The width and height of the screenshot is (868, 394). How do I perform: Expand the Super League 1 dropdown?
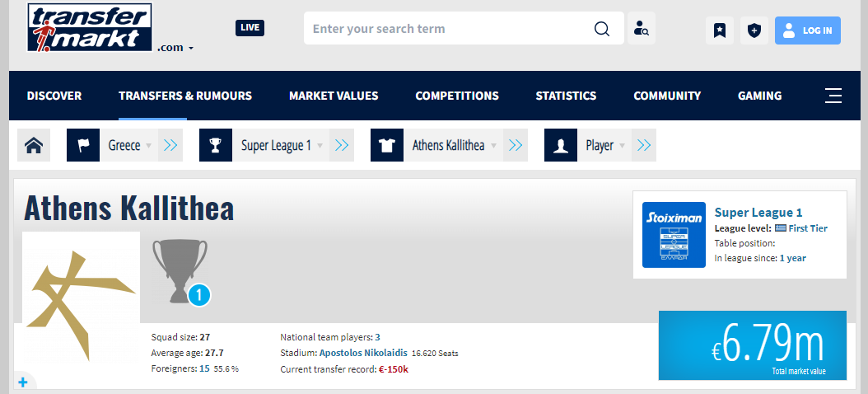tap(320, 146)
